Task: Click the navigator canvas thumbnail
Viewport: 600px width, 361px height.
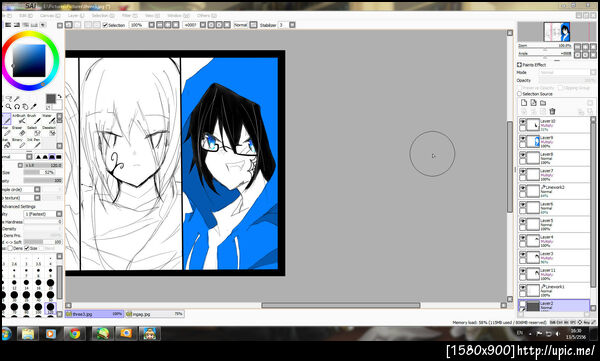Action: click(557, 32)
